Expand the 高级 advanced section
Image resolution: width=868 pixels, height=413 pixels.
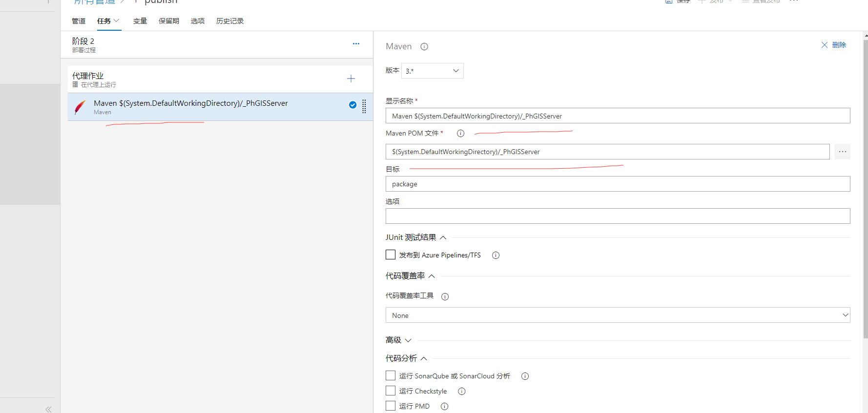click(398, 340)
